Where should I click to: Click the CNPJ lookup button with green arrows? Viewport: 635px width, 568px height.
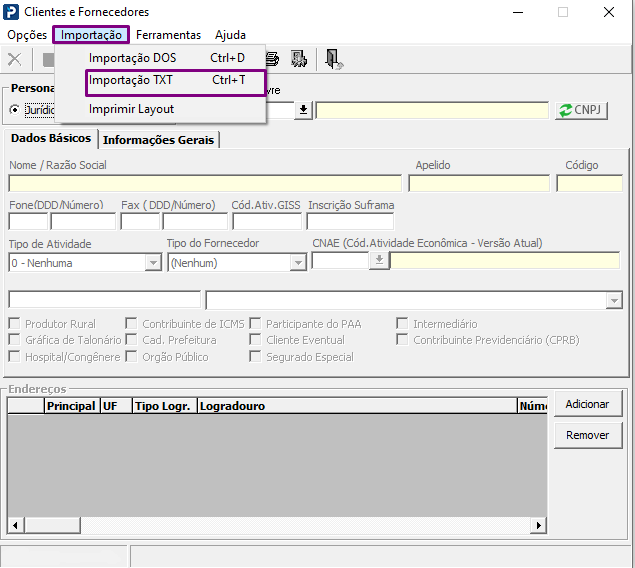point(581,110)
